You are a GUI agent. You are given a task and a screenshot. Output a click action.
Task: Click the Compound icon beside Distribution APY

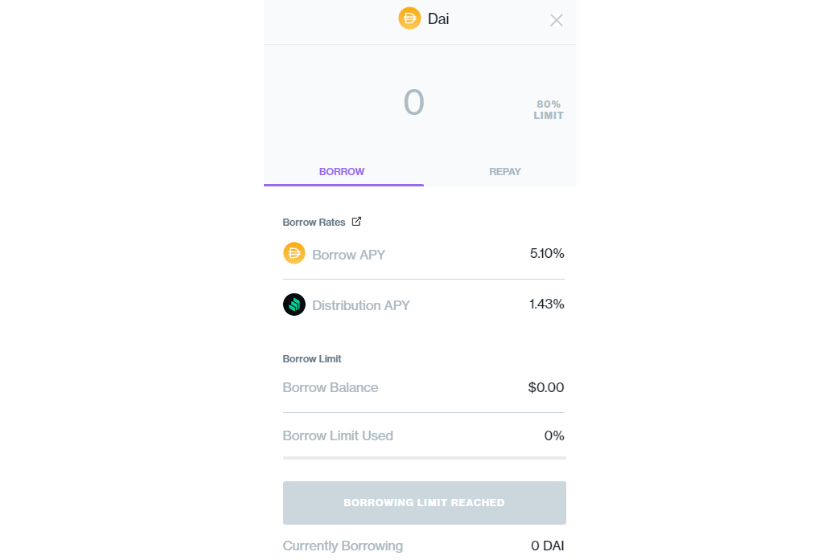294,304
